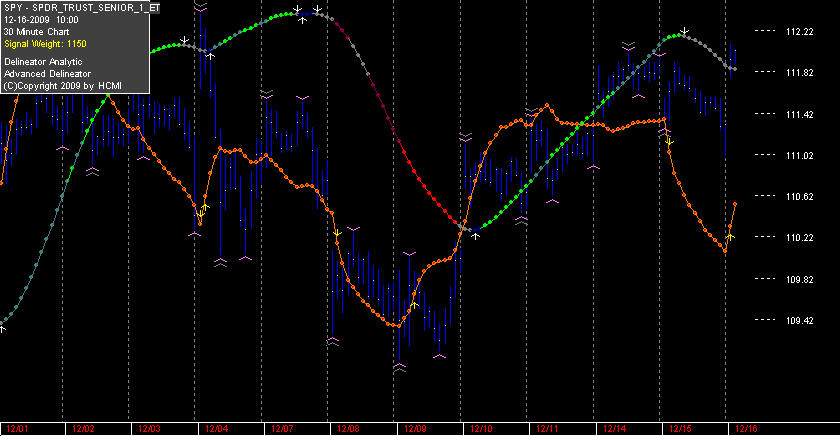
Task: Click the 110.62 price level label
Action: pyautogui.click(x=799, y=197)
